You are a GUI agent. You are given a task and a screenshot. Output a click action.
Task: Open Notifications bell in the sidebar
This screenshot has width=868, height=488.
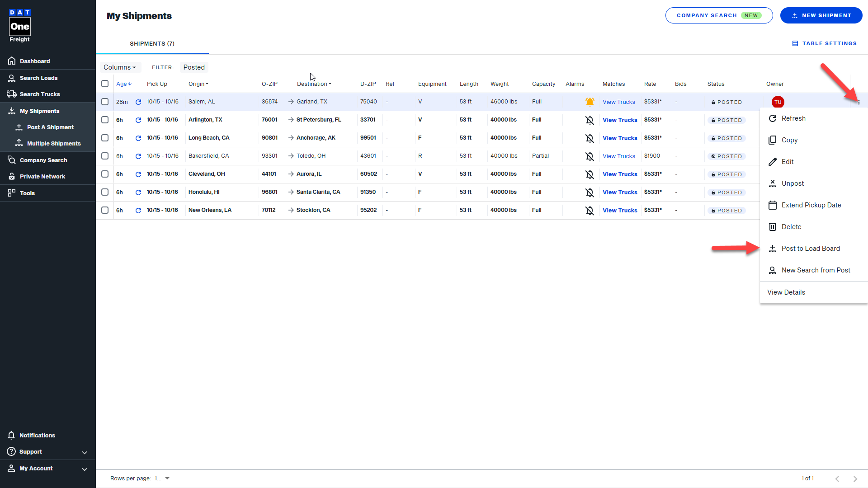pos(12,435)
